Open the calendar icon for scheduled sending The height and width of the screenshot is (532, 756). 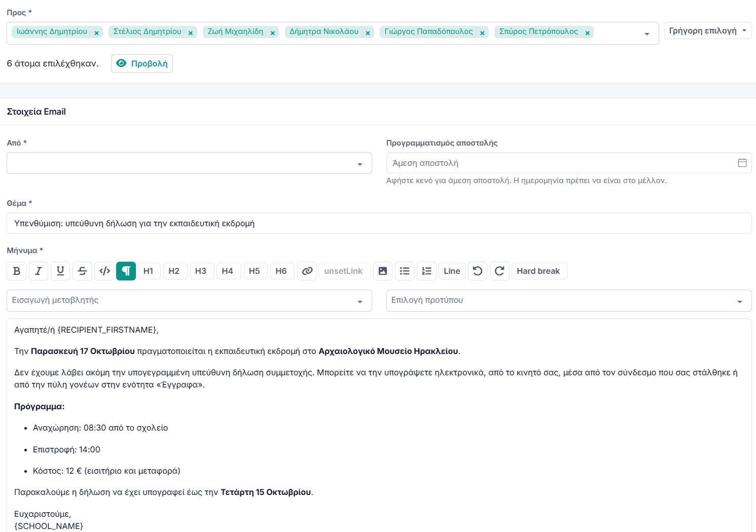click(742, 163)
